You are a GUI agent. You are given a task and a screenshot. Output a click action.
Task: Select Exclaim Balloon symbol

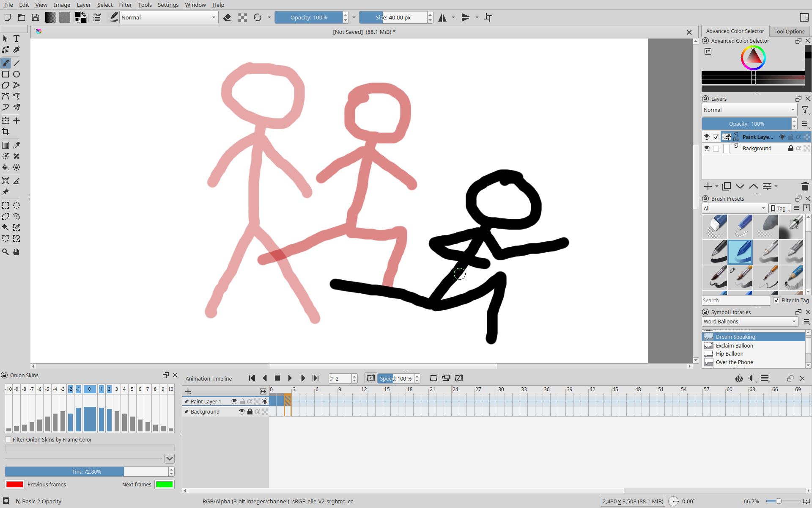[x=734, y=345]
